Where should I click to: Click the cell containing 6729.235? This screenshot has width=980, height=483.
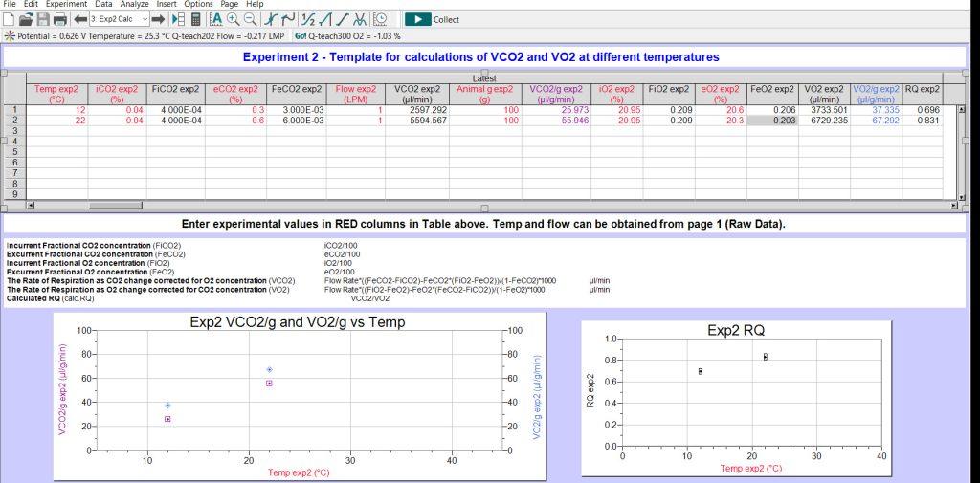point(824,121)
